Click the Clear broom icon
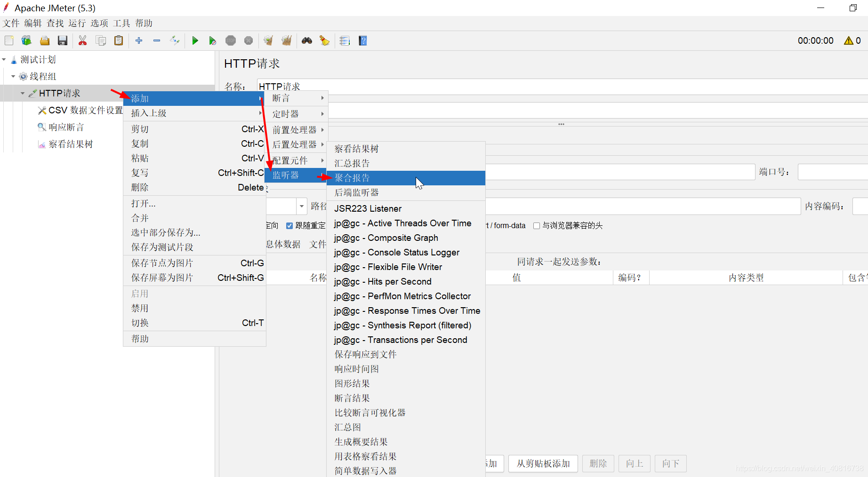 pos(268,40)
